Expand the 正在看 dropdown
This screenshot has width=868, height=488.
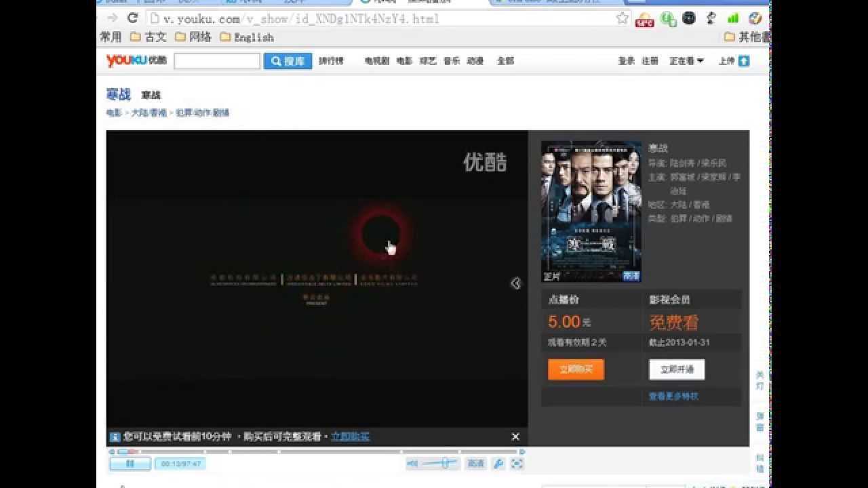coord(687,61)
